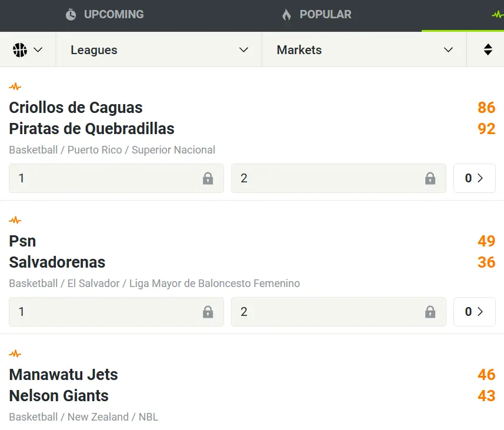This screenshot has height=430, width=504.
Task: Click the flame icon beside Popular
Action: click(x=286, y=15)
